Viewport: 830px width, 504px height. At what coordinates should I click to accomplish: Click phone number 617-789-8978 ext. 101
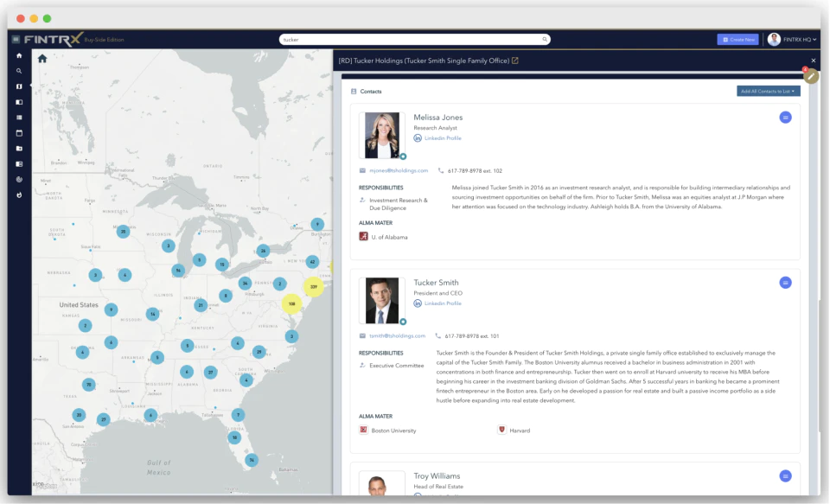click(x=472, y=335)
